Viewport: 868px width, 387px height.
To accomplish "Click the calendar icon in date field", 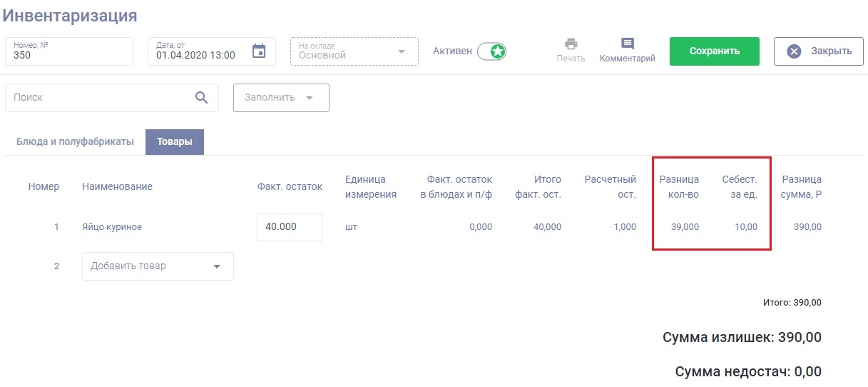I will coord(259,51).
